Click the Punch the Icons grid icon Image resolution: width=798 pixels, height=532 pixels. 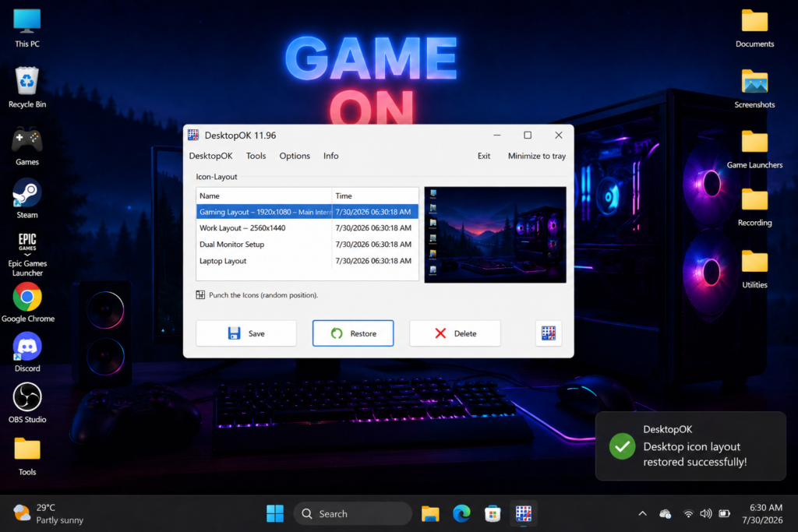(x=200, y=295)
